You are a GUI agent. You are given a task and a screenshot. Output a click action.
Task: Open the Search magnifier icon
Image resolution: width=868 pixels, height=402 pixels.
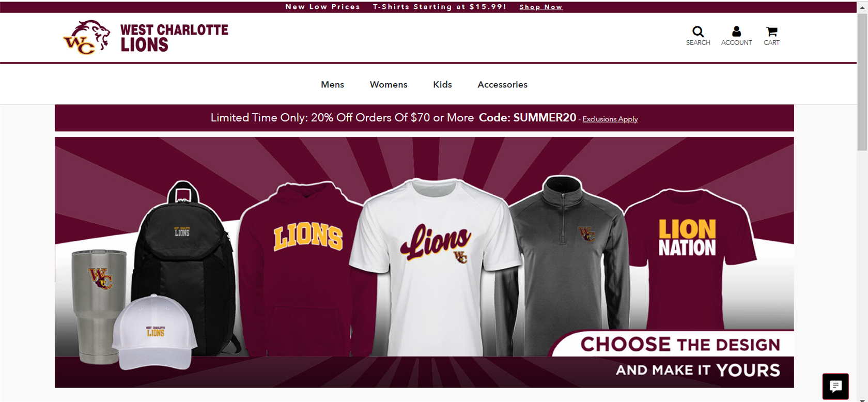[x=698, y=32]
